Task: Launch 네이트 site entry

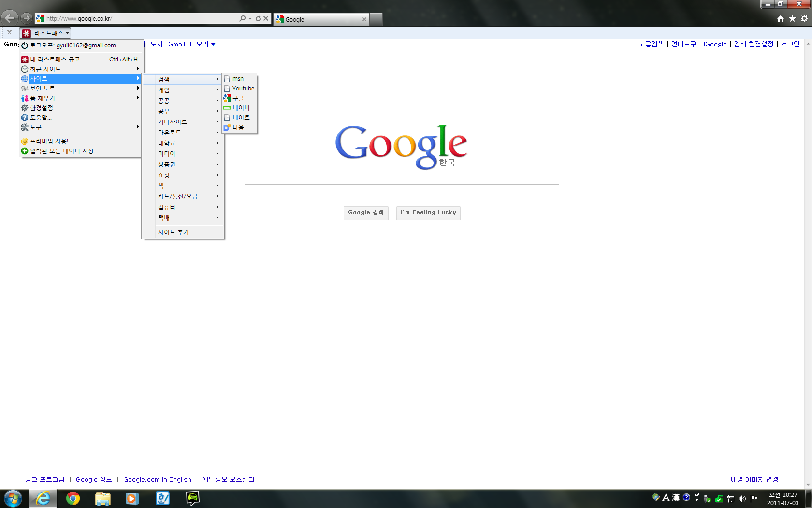Action: click(239, 117)
